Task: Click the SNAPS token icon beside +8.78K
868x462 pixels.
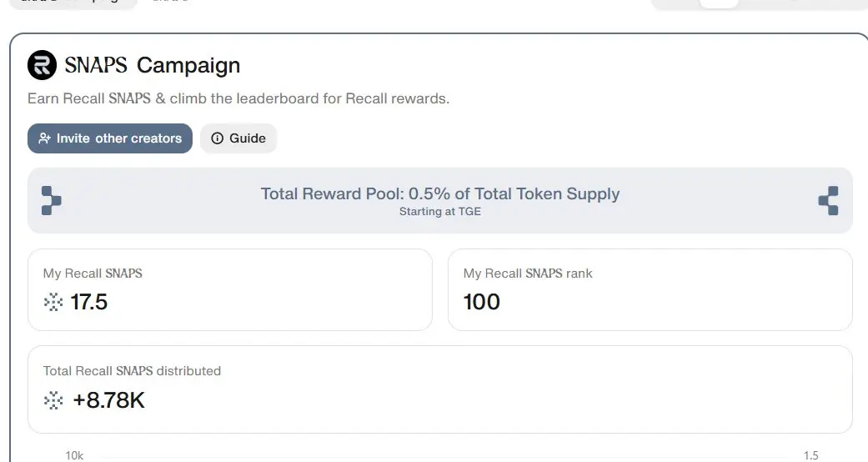Action: coord(53,400)
